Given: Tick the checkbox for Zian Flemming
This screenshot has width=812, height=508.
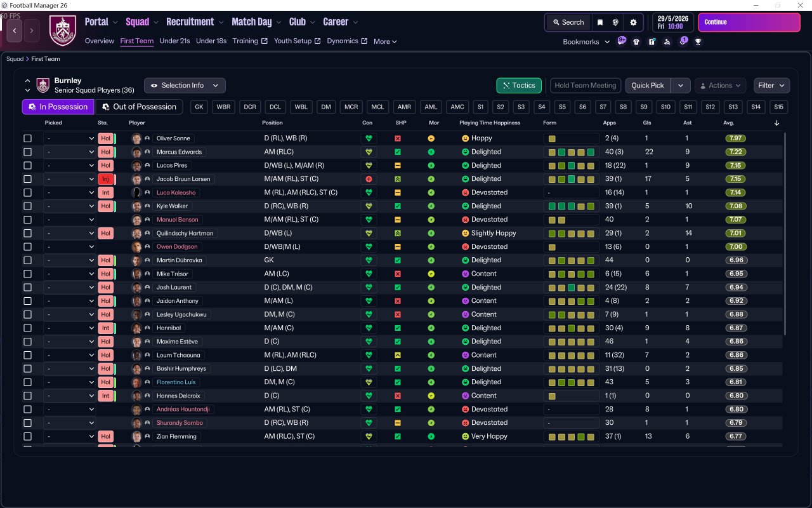Looking at the screenshot, I should (x=27, y=436).
